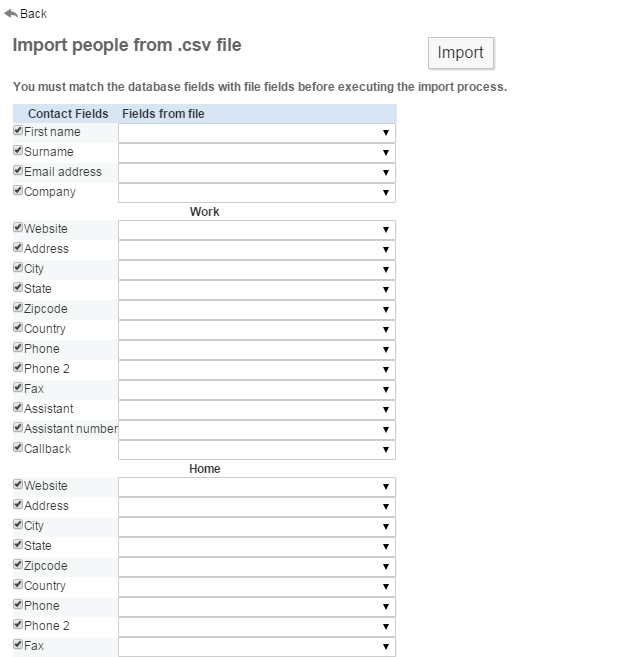
Task: Click the Import button
Action: 460,53
